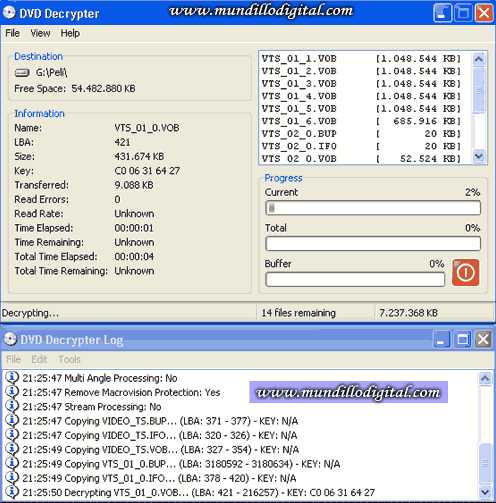Select VTS_01_1.VOB in the file list
The image size is (496, 503).
point(361,59)
